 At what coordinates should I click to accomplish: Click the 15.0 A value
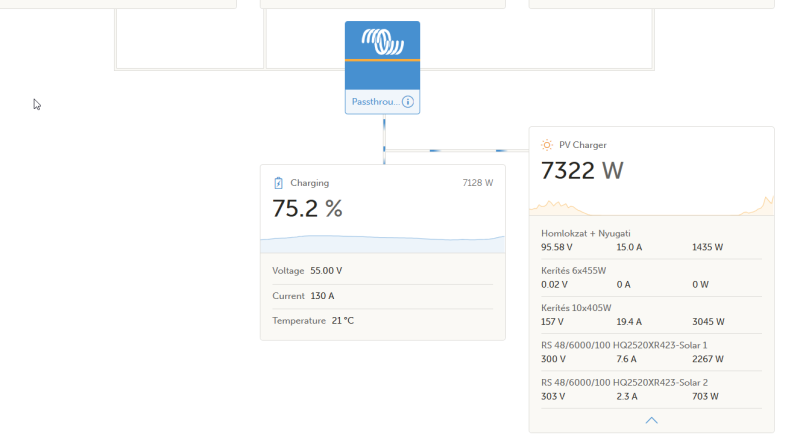click(x=629, y=247)
